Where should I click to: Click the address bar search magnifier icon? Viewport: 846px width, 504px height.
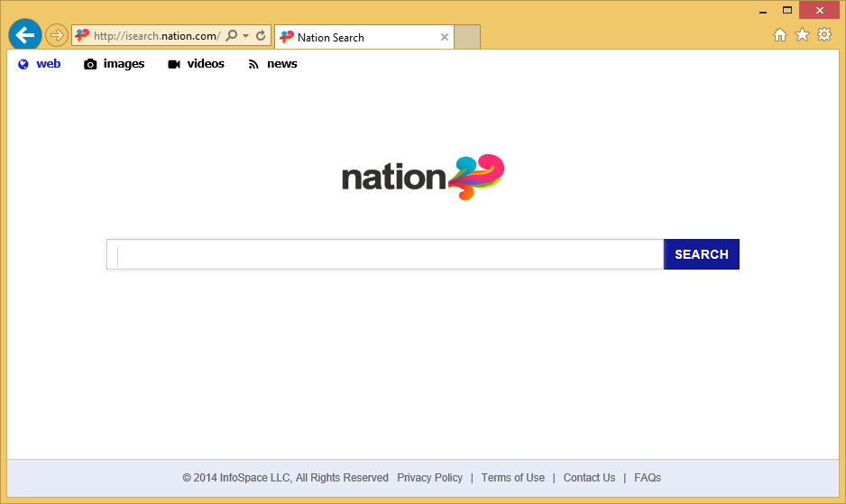click(x=232, y=36)
